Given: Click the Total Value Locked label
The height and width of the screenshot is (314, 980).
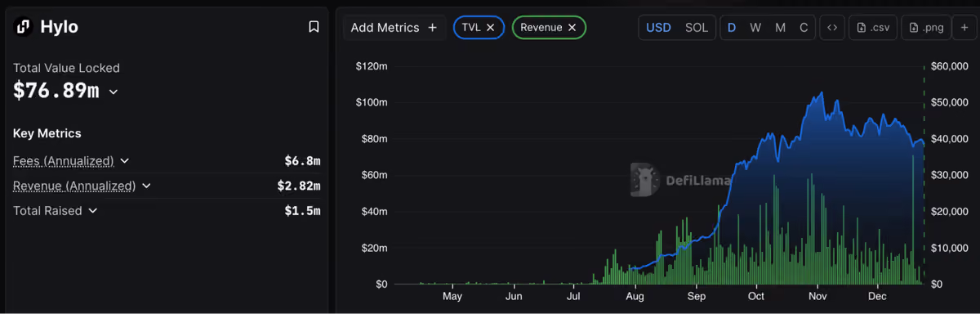Looking at the screenshot, I should pos(66,68).
